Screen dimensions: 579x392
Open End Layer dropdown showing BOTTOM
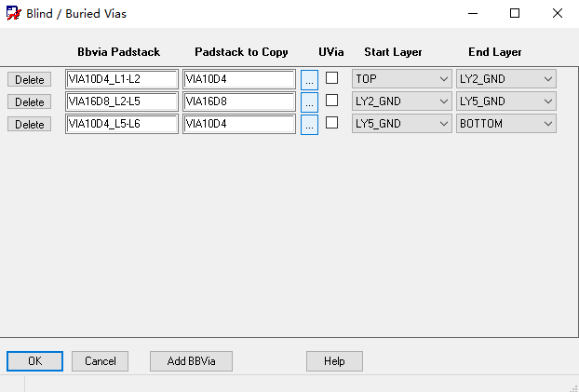click(506, 124)
